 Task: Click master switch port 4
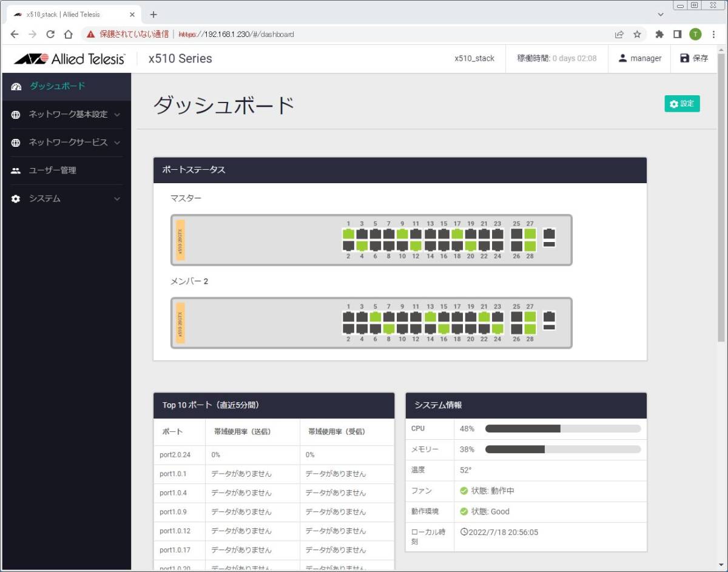(362, 246)
